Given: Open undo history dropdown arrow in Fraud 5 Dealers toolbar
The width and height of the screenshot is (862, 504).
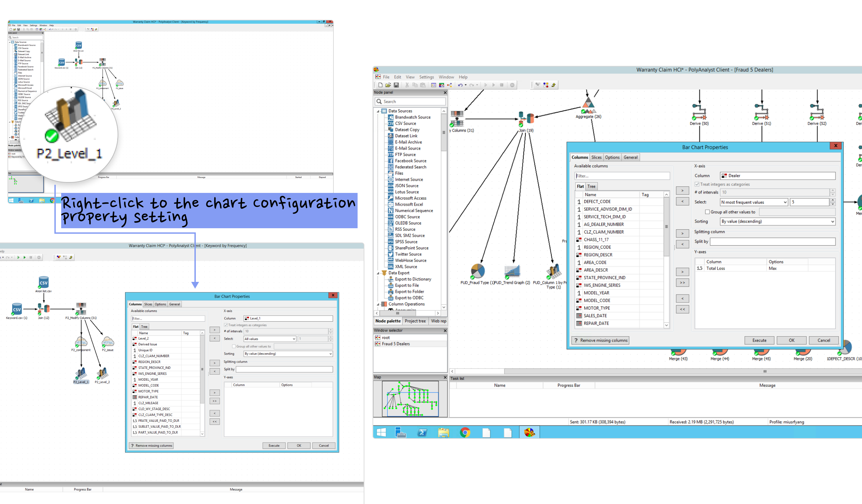Looking at the screenshot, I should point(466,85).
